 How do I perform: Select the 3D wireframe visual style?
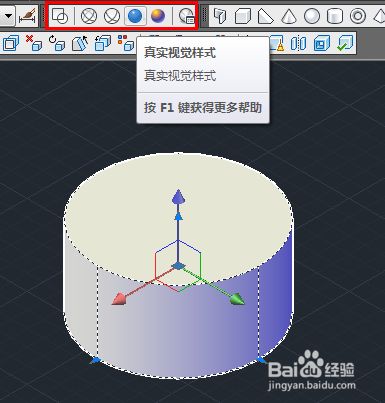click(x=89, y=16)
